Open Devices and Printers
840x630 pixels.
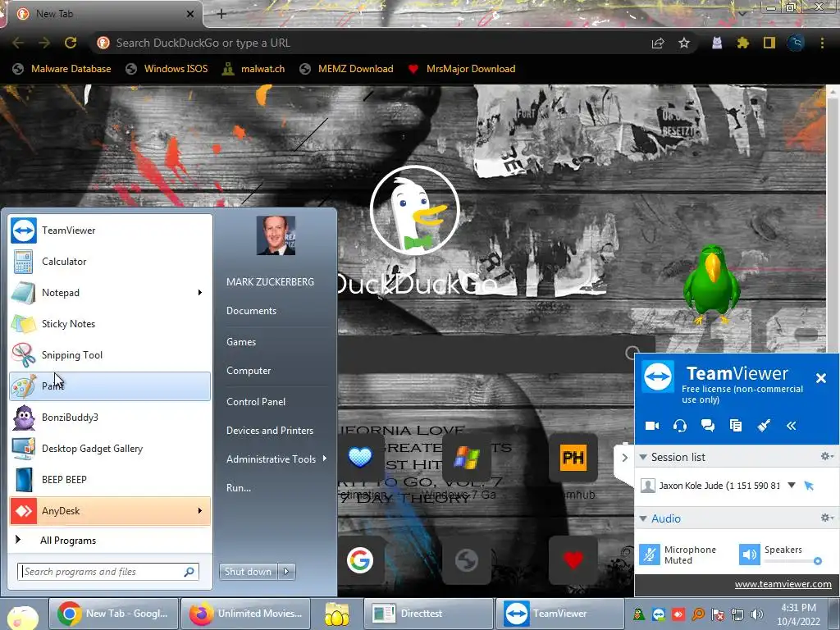(269, 431)
